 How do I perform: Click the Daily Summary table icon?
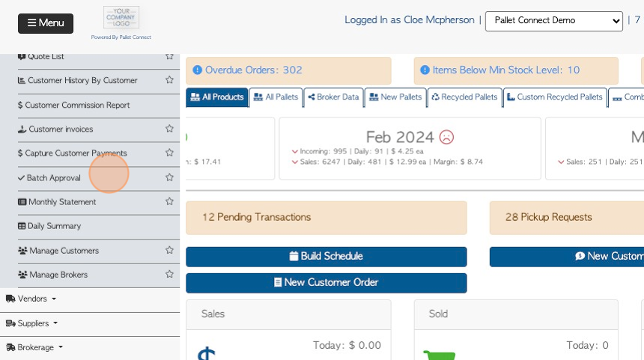pyautogui.click(x=22, y=226)
